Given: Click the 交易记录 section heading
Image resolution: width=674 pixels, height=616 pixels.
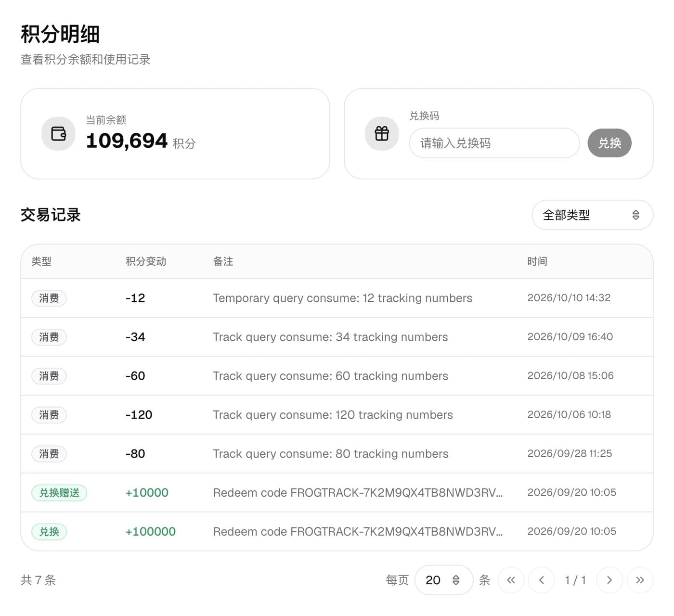Looking at the screenshot, I should pyautogui.click(x=51, y=215).
